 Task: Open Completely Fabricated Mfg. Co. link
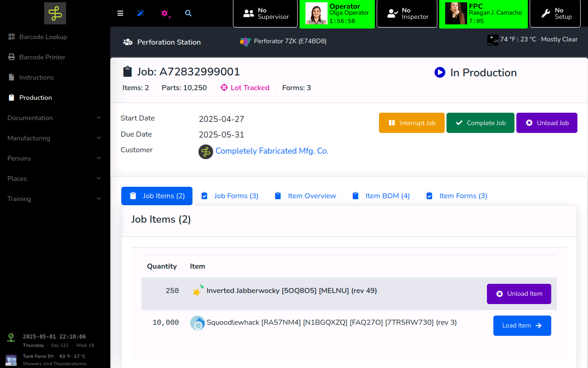[x=271, y=151]
